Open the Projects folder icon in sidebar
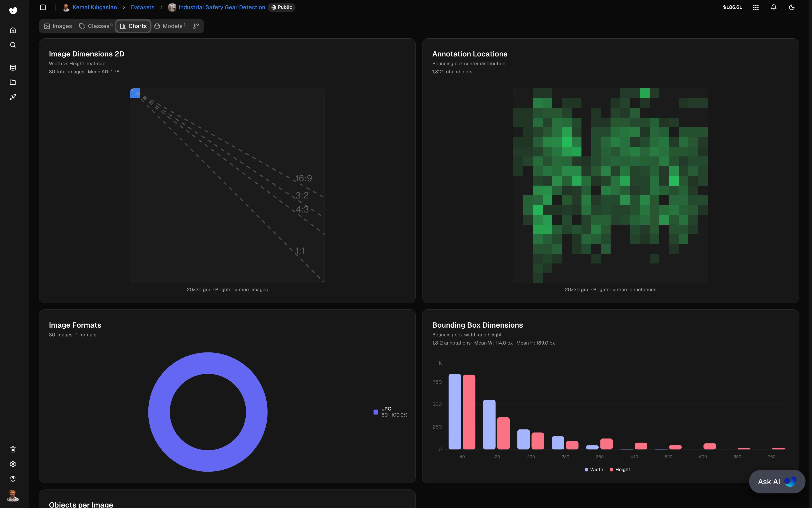Screen dimensions: 812x508 [x=13, y=82]
